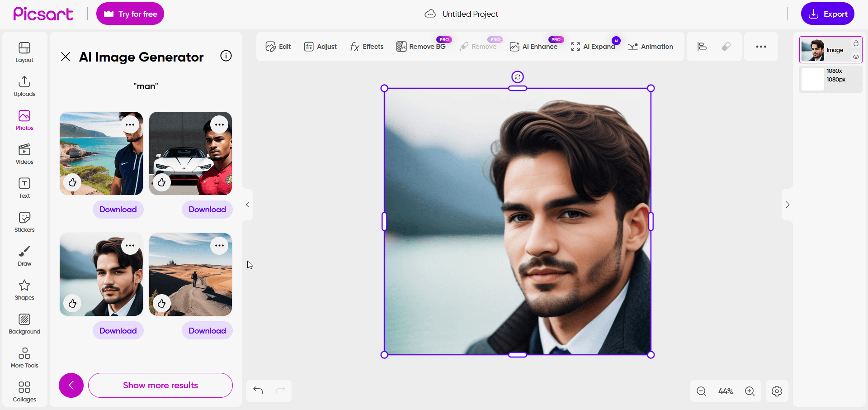Select the Eraser tool in the toolbar

(726, 46)
